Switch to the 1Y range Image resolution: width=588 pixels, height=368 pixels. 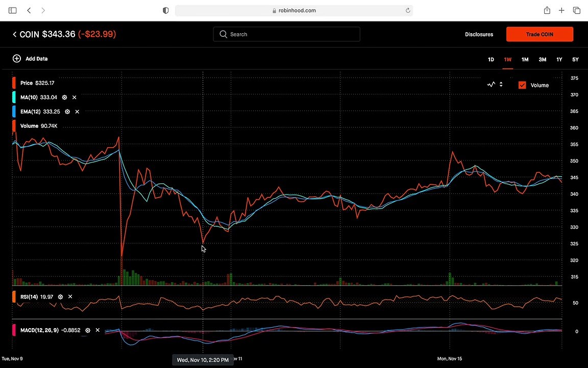559,59
